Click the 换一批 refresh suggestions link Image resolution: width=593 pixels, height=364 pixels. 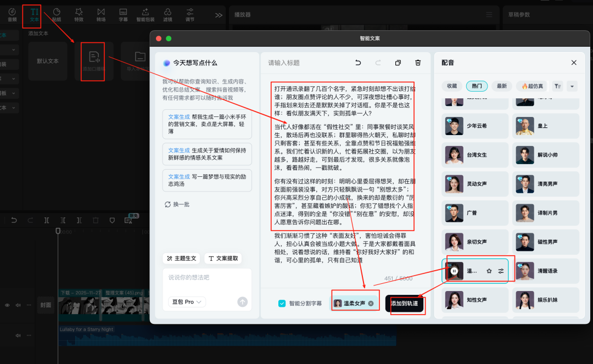click(177, 204)
